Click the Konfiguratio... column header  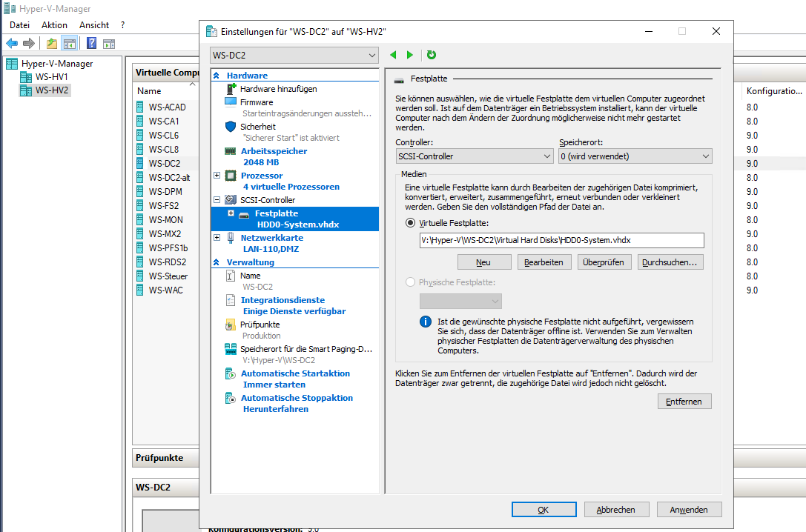773,91
